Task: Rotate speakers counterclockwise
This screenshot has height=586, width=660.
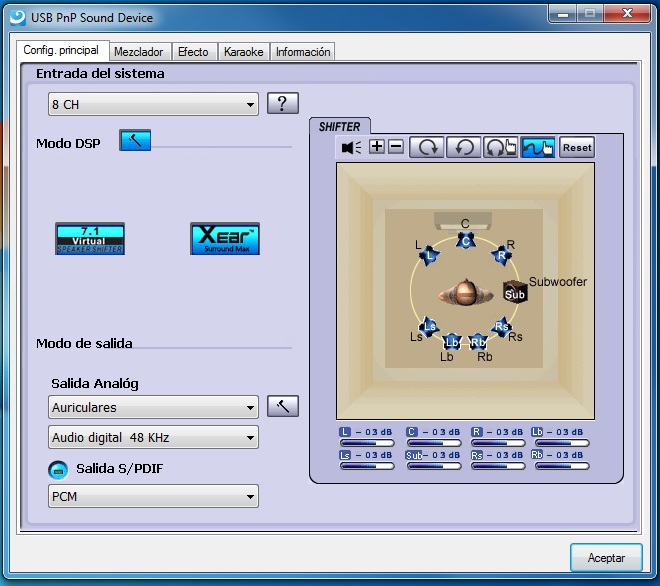Action: point(464,147)
